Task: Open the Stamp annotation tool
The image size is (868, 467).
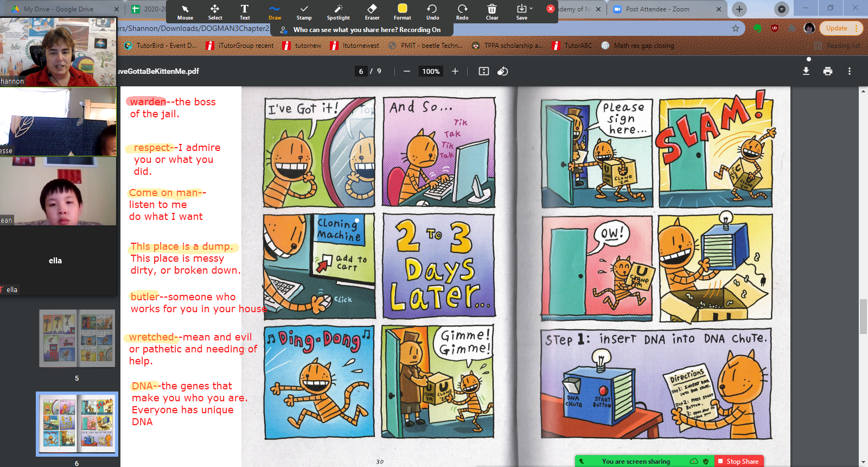Action: [304, 12]
